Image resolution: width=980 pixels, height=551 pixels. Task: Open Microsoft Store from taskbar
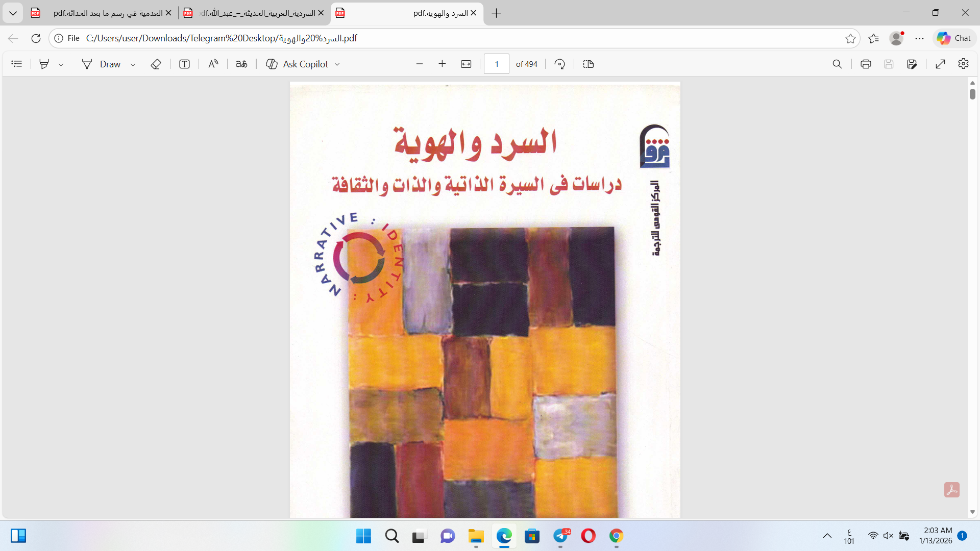(x=532, y=536)
